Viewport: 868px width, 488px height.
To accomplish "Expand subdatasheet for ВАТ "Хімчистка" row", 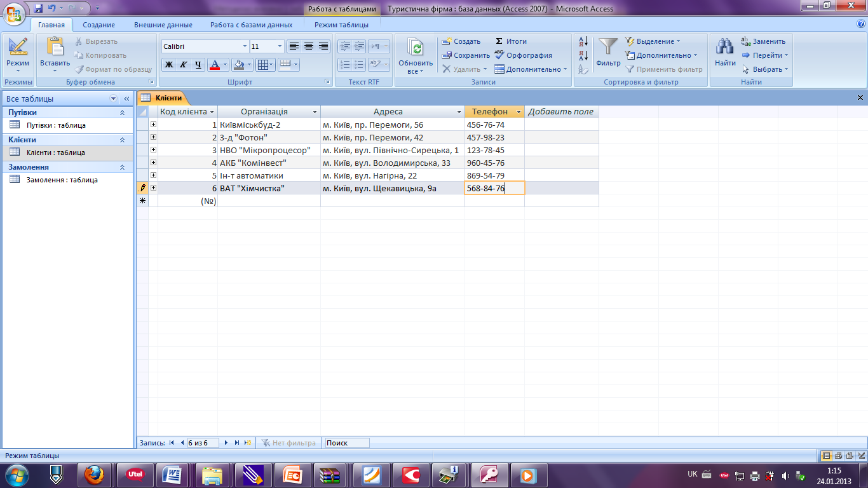I will (153, 188).
